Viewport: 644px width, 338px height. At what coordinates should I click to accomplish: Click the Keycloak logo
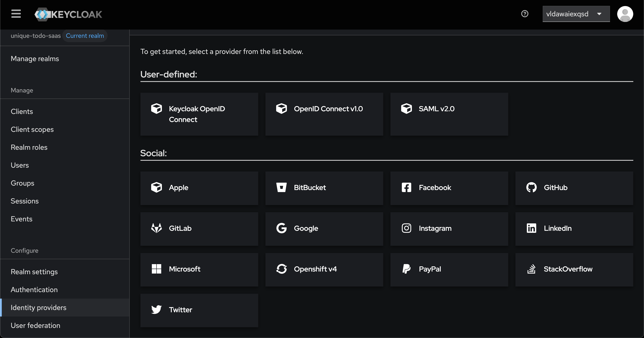68,14
